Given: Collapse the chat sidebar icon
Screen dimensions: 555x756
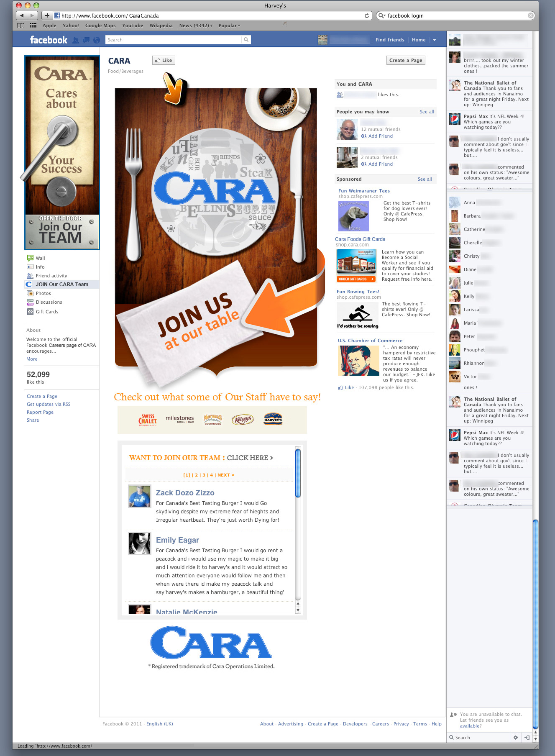Looking at the screenshot, I should tap(527, 738).
